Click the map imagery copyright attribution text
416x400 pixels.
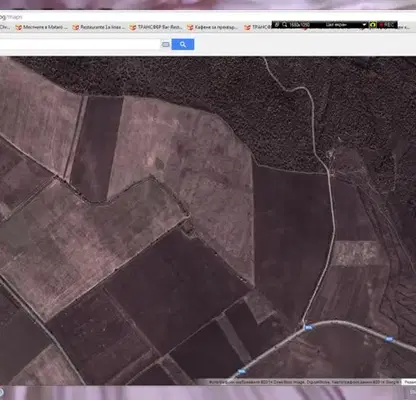point(304,382)
